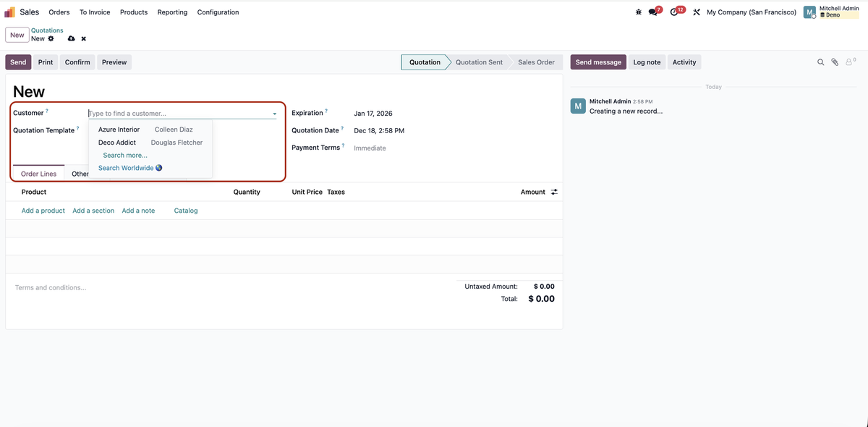The image size is (868, 427).
Task: Open the debug bug icon menu
Action: (x=638, y=12)
